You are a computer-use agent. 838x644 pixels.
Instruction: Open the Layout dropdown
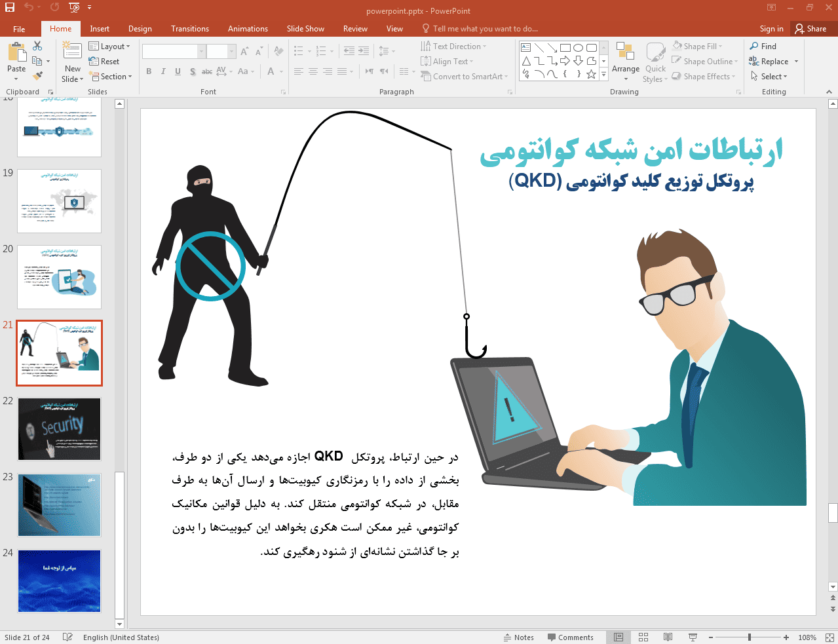[x=109, y=47]
